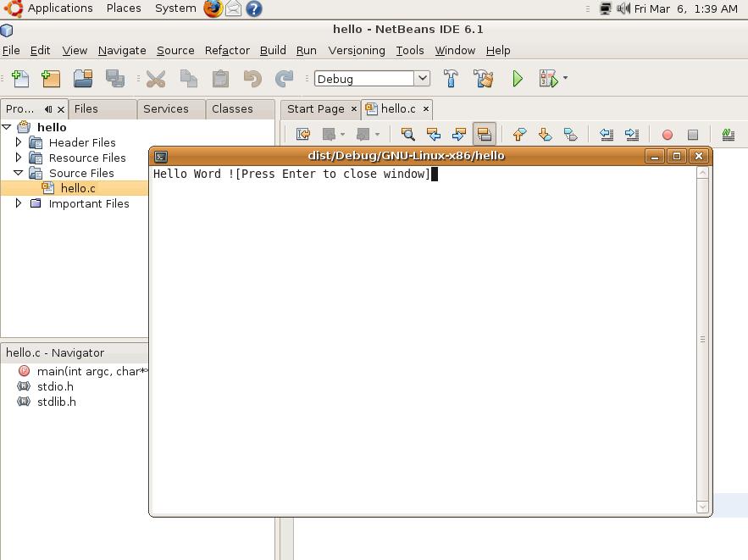Select stdio.h in Navigator
748x560 pixels.
(55, 386)
